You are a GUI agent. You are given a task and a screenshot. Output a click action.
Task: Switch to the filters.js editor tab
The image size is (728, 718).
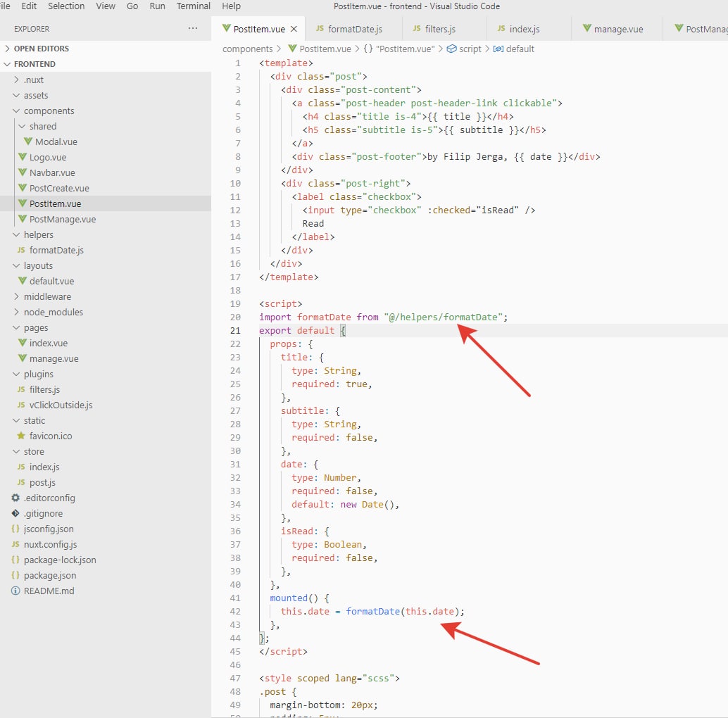coord(445,29)
